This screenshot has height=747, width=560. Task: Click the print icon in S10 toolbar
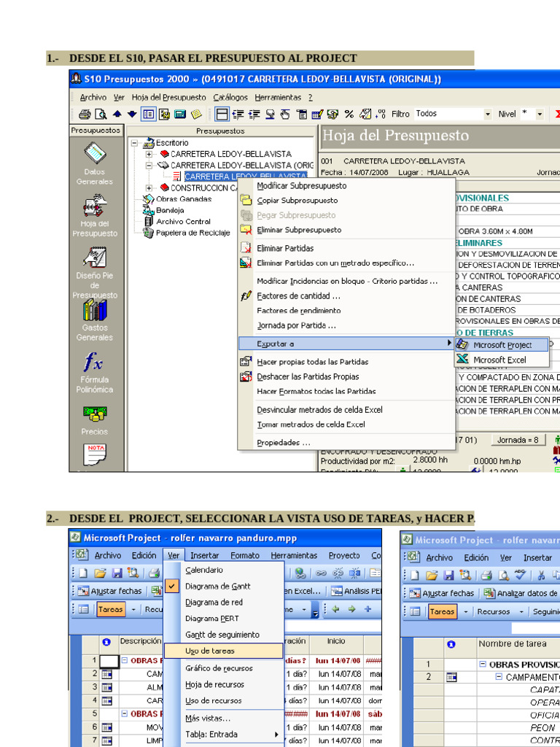[x=85, y=114]
